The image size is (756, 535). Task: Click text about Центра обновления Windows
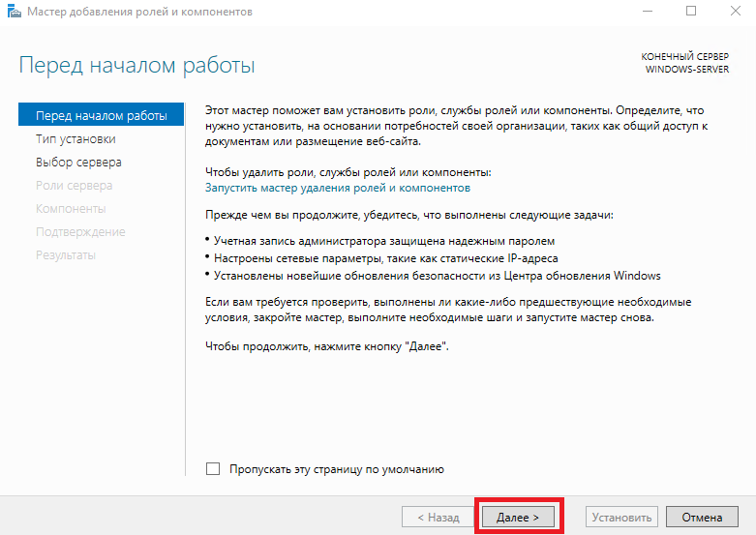(x=437, y=276)
